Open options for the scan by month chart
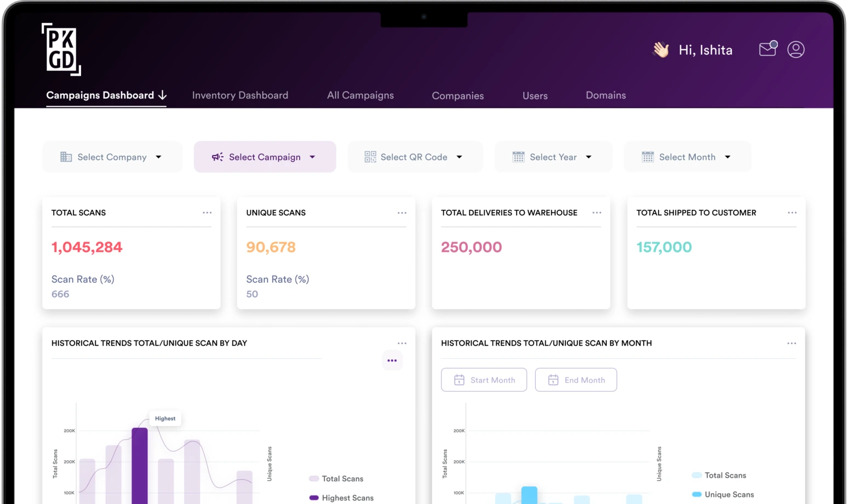The image size is (848, 504). (x=791, y=343)
